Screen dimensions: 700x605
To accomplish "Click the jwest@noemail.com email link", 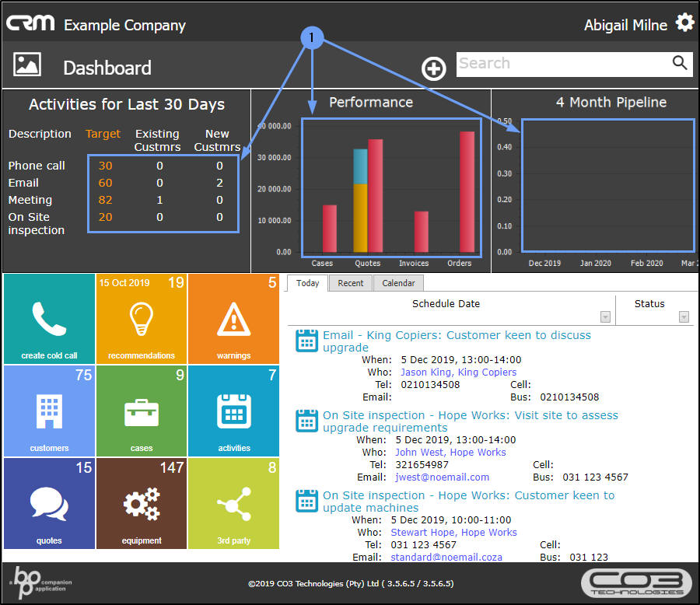I will 442,477.
